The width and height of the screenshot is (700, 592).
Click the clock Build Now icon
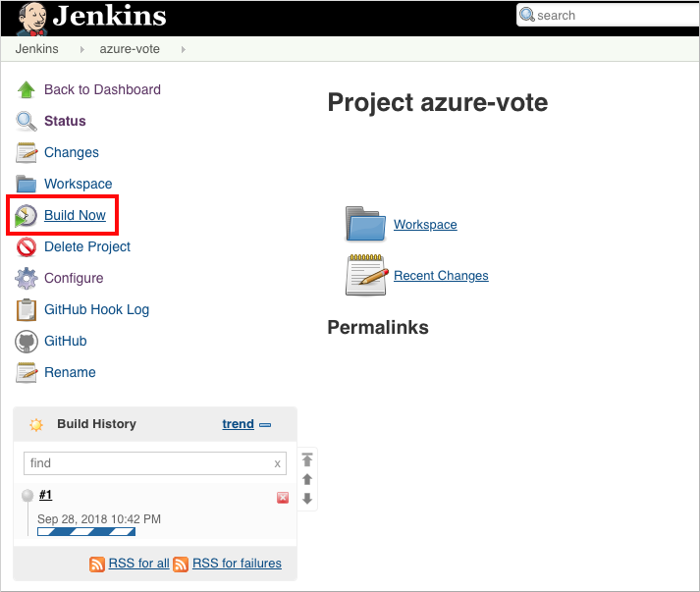(x=26, y=216)
